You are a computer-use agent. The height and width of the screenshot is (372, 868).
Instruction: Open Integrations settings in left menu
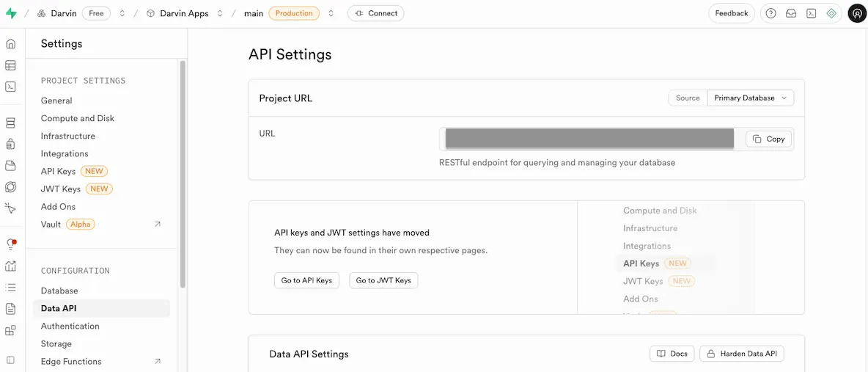(x=65, y=153)
